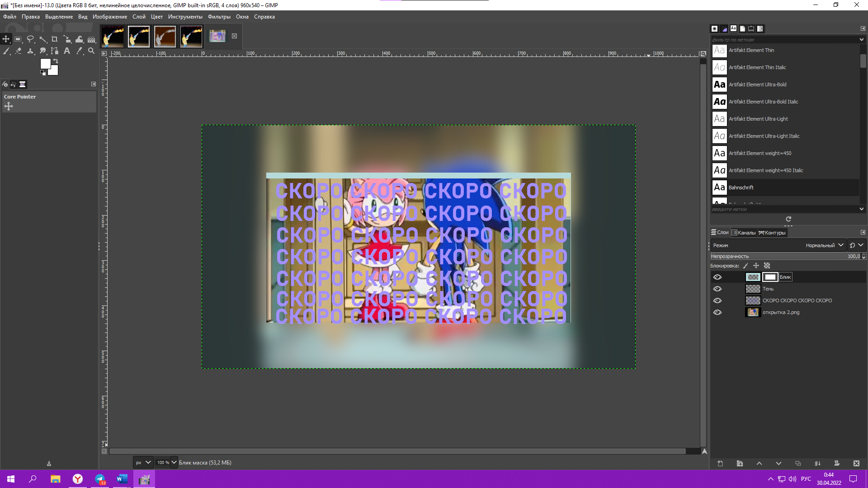Select the Warp Transform tool

79,39
